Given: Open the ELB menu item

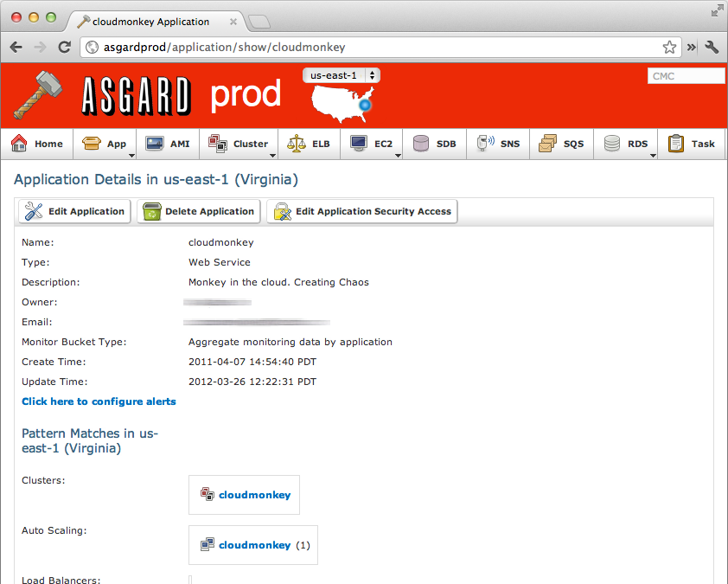Looking at the screenshot, I should pyautogui.click(x=310, y=144).
